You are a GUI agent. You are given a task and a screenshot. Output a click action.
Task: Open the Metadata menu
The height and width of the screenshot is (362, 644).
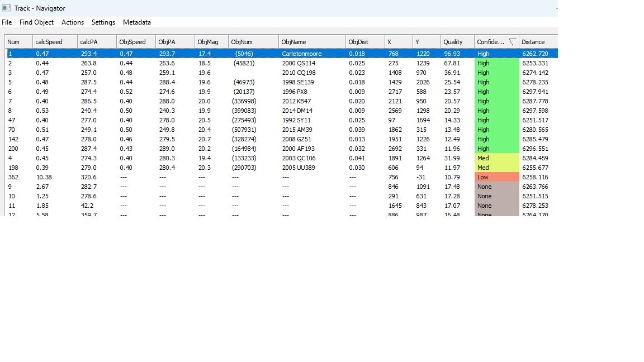point(137,22)
